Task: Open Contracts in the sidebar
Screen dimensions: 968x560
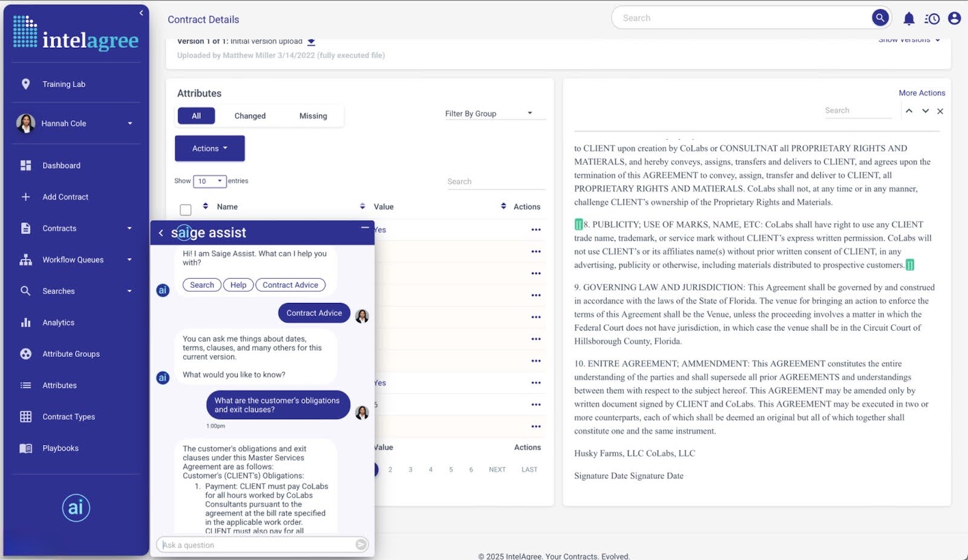Action: tap(59, 228)
